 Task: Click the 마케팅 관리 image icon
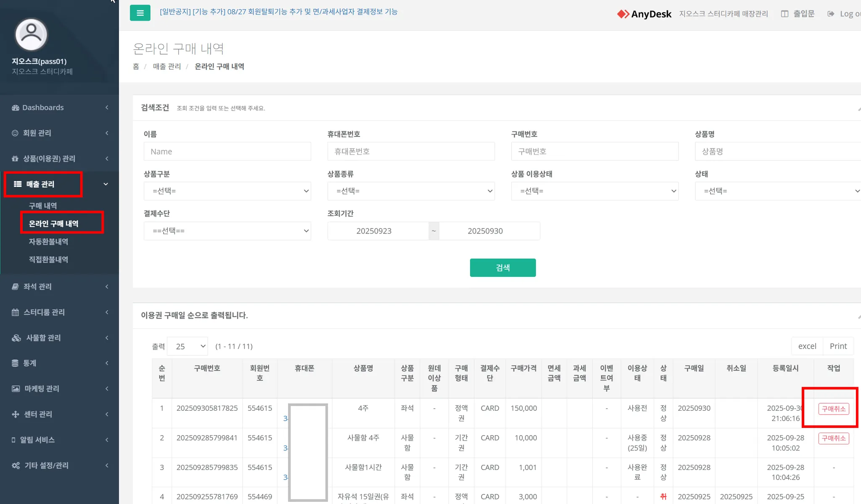pos(16,388)
